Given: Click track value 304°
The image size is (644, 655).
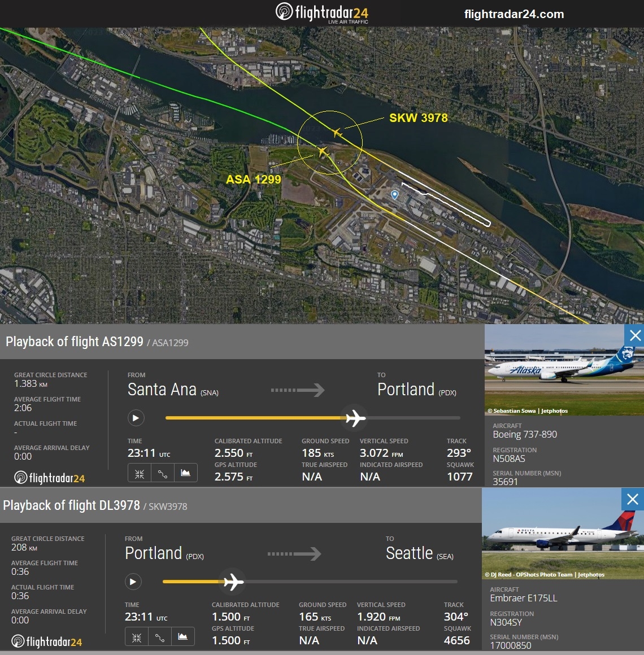Looking at the screenshot, I should (x=456, y=617).
